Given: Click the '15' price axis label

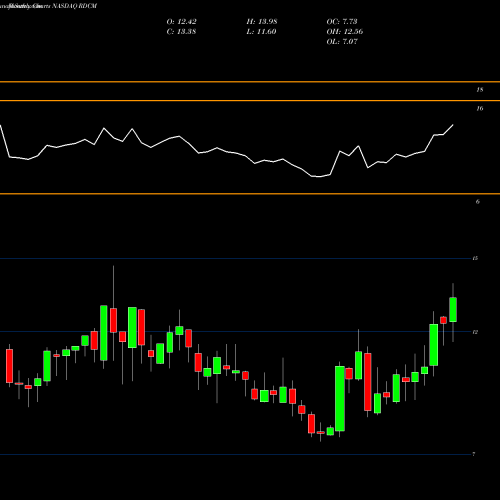Looking at the screenshot, I should [475, 258].
